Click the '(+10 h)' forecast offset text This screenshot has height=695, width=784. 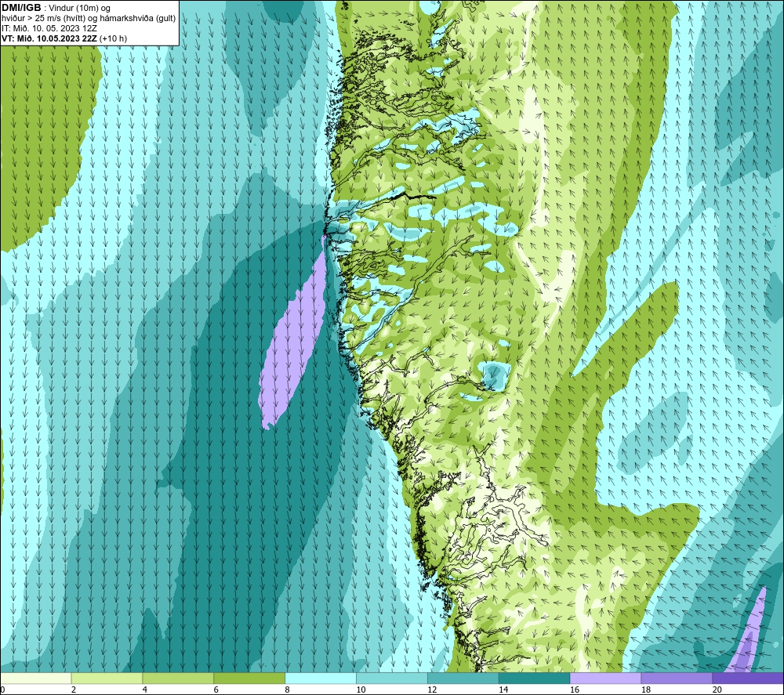point(113,38)
